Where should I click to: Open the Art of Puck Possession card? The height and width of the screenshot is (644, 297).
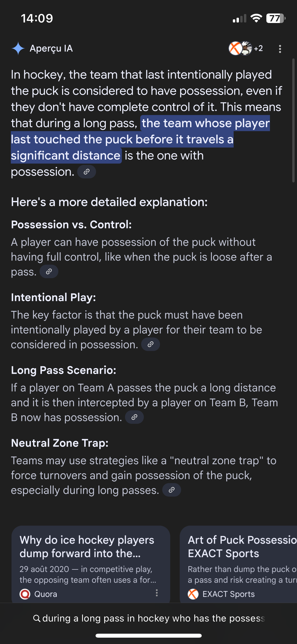[x=238, y=564]
